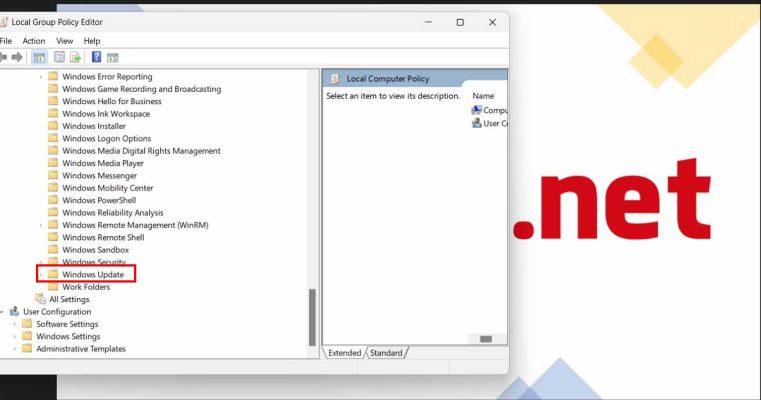Click the Computer Configuration icon in the right pane

tap(477, 110)
